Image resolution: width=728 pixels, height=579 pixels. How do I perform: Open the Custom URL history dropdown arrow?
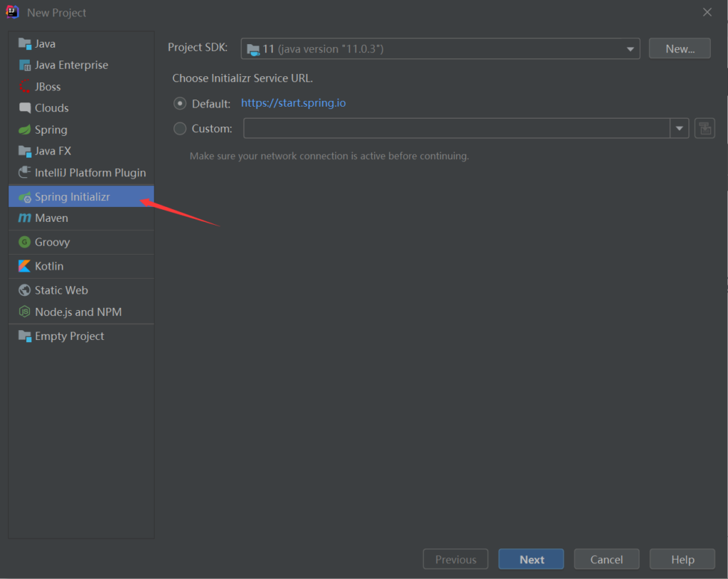point(679,128)
